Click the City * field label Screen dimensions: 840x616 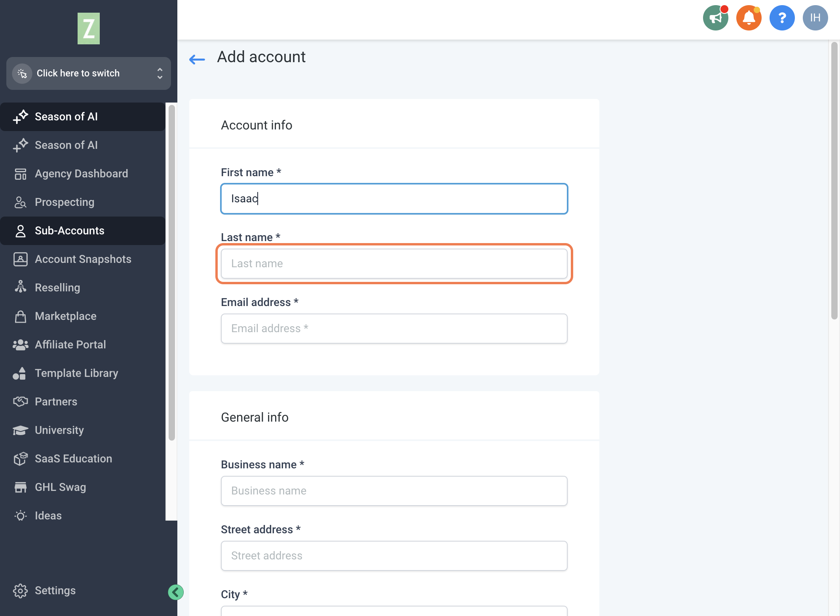[x=234, y=594]
